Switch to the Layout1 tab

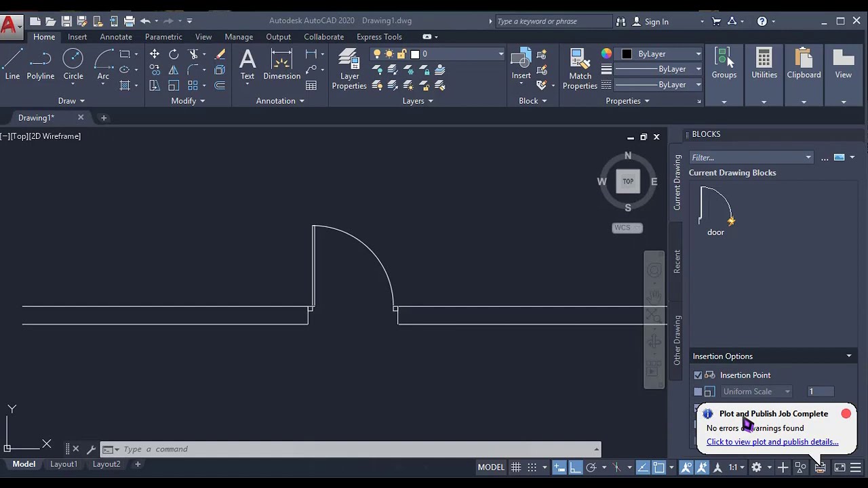[x=64, y=464]
